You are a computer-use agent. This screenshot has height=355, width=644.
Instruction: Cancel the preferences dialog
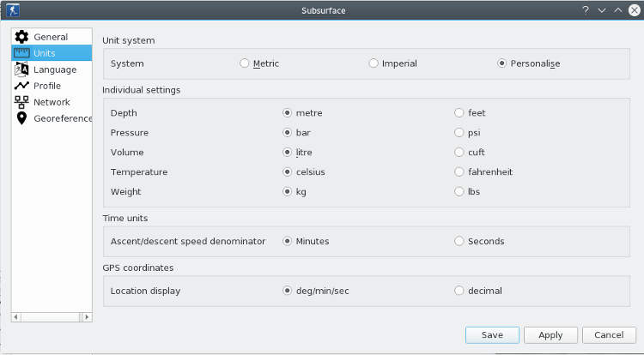pyautogui.click(x=609, y=335)
